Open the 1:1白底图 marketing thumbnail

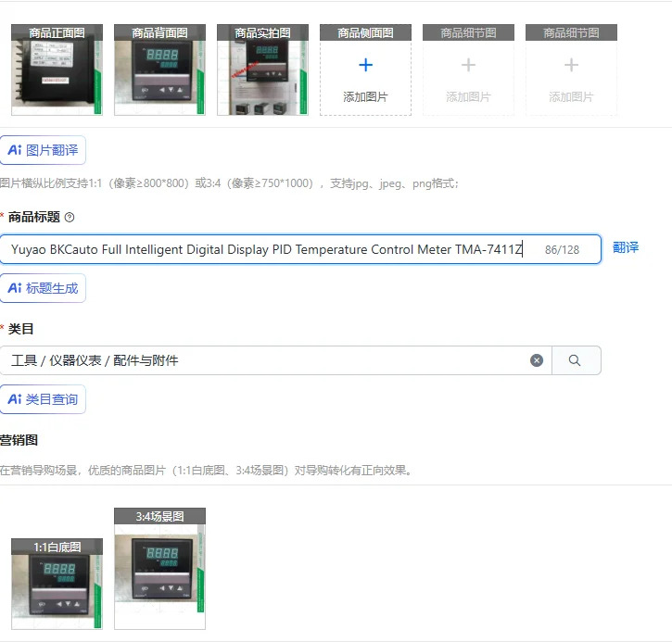[x=57, y=585]
